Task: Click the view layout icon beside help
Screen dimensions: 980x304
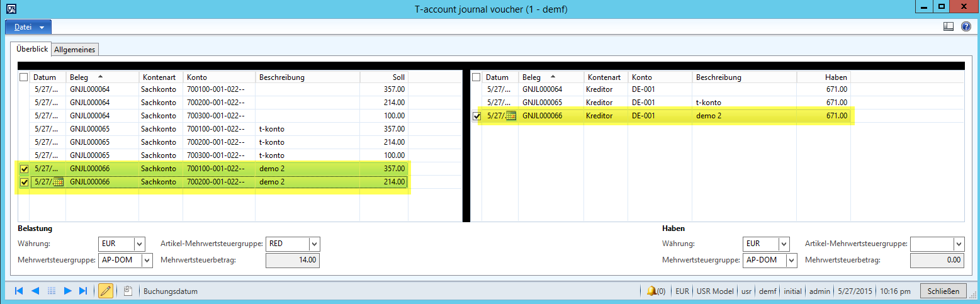Action: click(949, 26)
